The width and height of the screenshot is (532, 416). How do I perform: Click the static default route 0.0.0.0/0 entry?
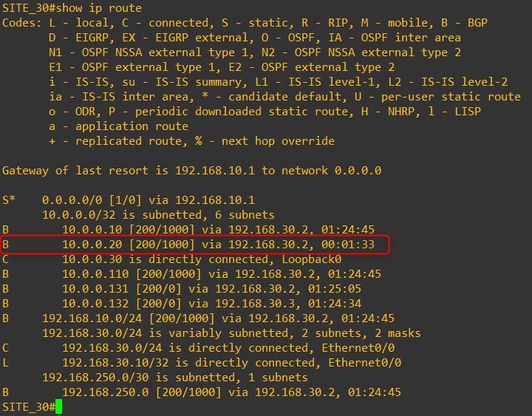point(129,200)
